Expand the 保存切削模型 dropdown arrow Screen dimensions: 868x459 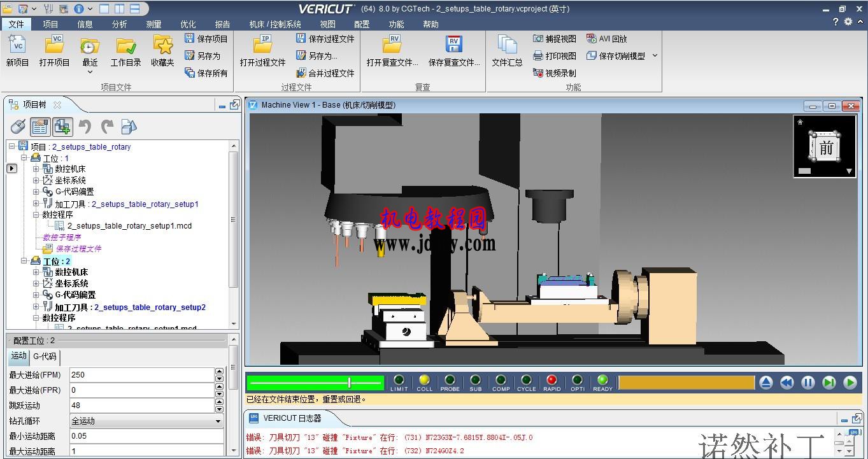click(655, 56)
